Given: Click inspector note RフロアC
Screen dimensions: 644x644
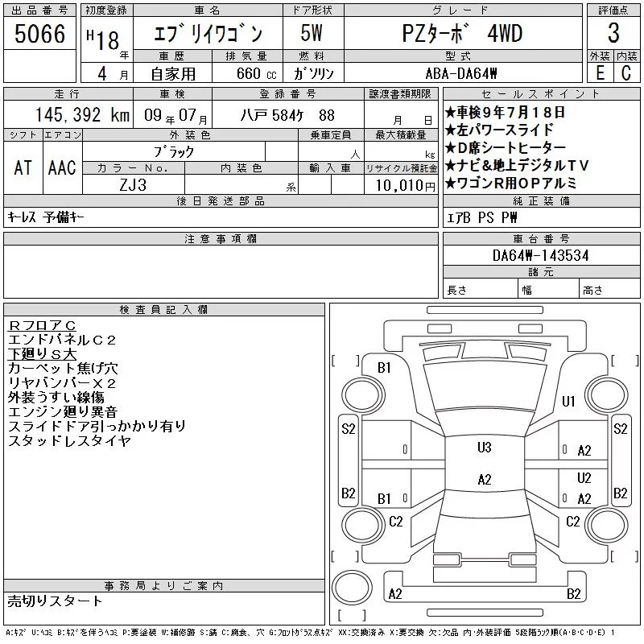Looking at the screenshot, I should 42,326.
